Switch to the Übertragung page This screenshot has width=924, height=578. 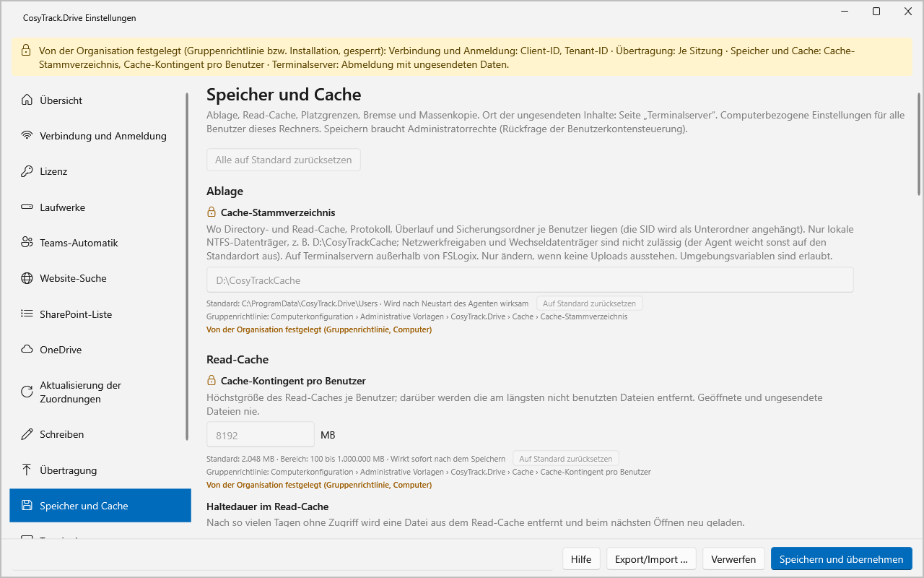(100, 470)
